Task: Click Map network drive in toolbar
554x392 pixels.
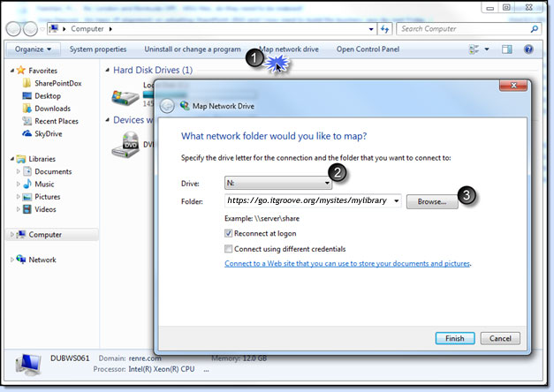Action: pos(289,49)
